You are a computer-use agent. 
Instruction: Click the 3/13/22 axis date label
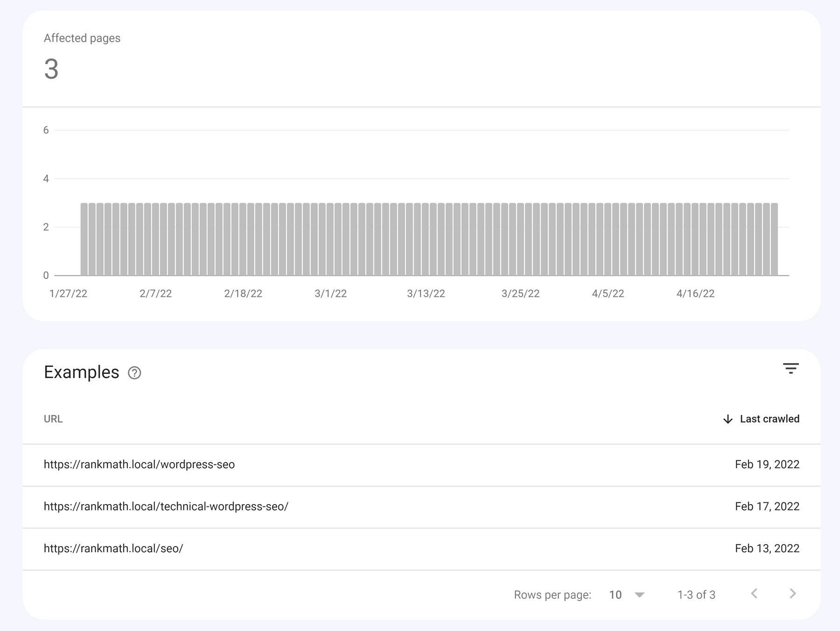426,294
